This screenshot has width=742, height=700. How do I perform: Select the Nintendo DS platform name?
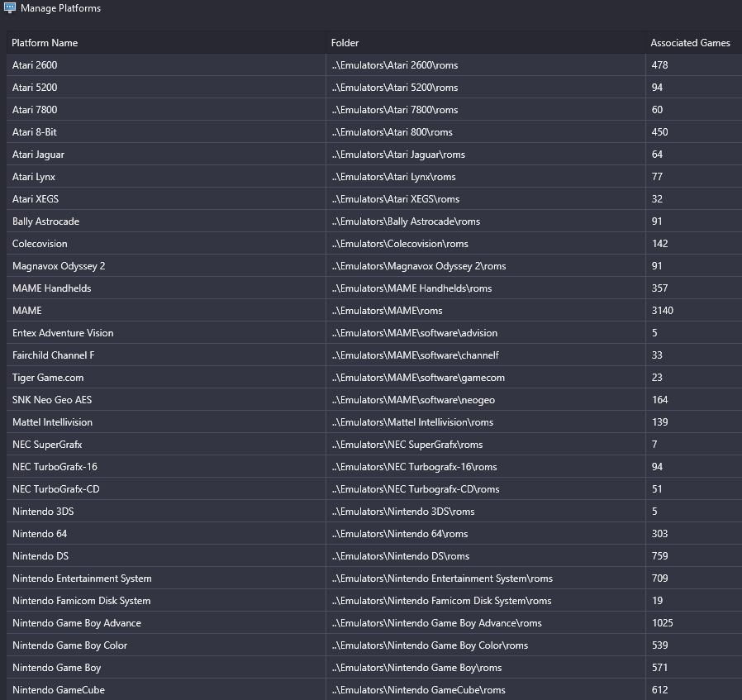[x=40, y=555]
